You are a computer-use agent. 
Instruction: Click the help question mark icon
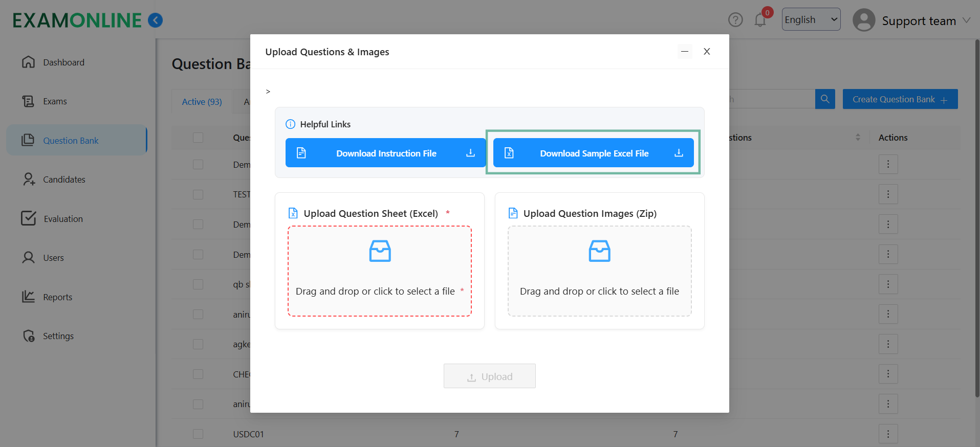[x=735, y=20]
